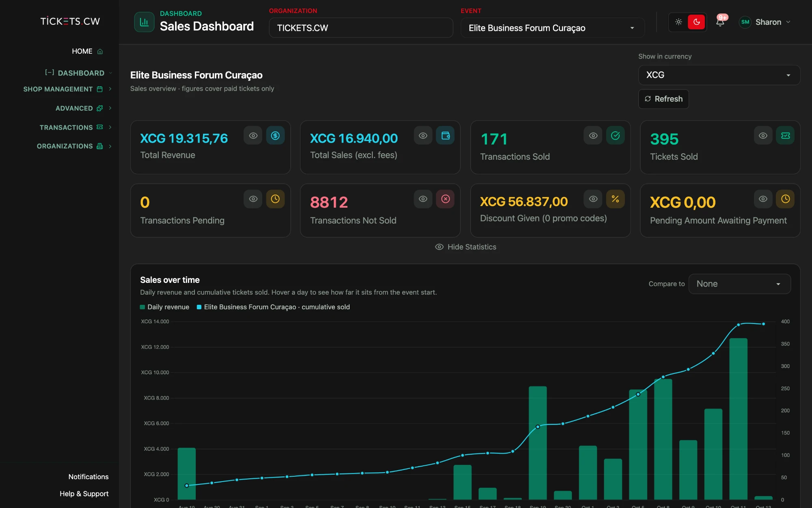Image resolution: width=812 pixels, height=508 pixels.
Task: Open Transactions in sidebar
Action: point(76,127)
